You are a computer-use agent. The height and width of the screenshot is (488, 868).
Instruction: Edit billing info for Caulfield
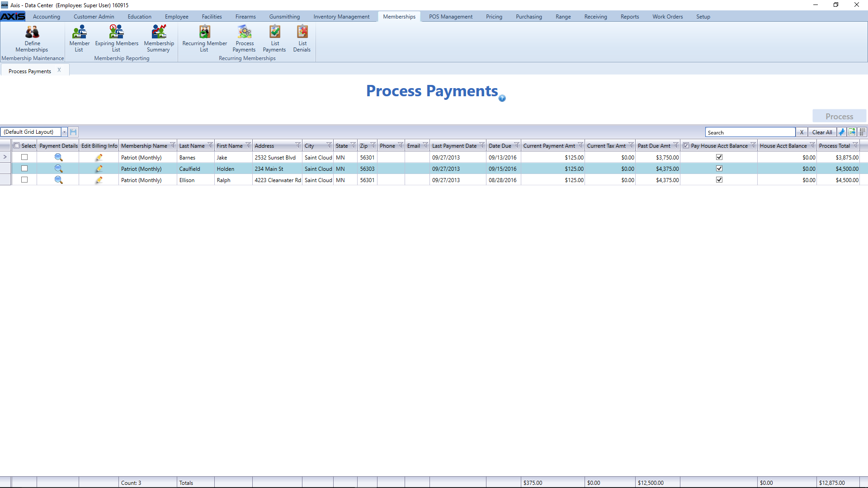point(99,169)
